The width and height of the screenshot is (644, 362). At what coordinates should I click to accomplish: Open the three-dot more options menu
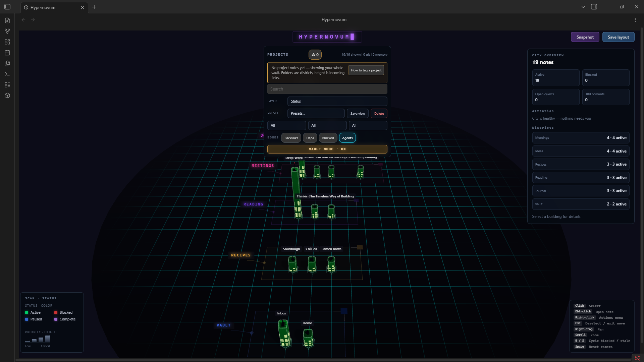(635, 20)
